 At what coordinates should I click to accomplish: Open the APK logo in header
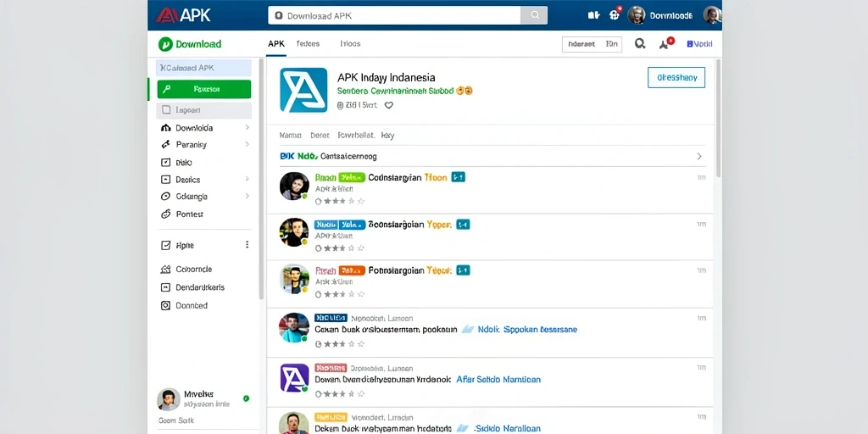(x=183, y=15)
